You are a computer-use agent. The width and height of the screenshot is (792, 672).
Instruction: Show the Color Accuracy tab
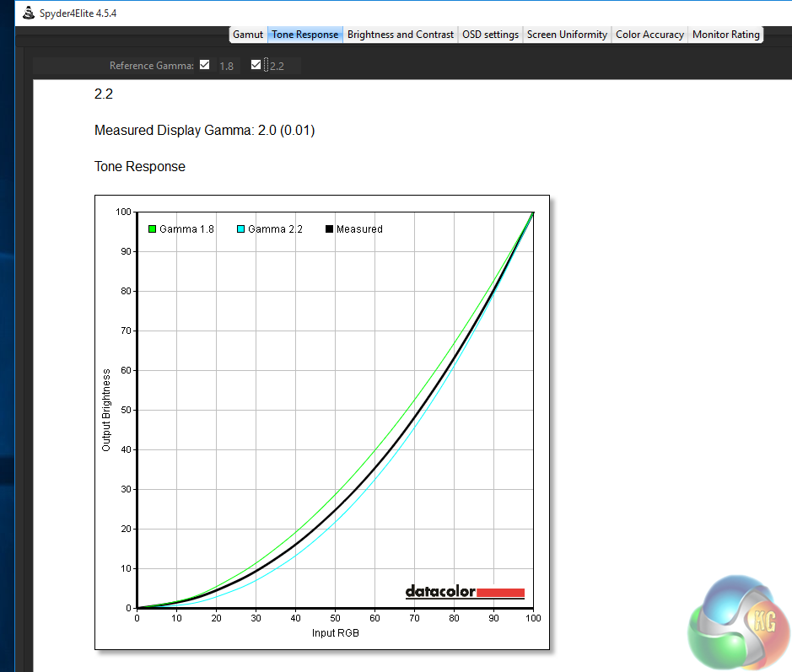(x=649, y=35)
